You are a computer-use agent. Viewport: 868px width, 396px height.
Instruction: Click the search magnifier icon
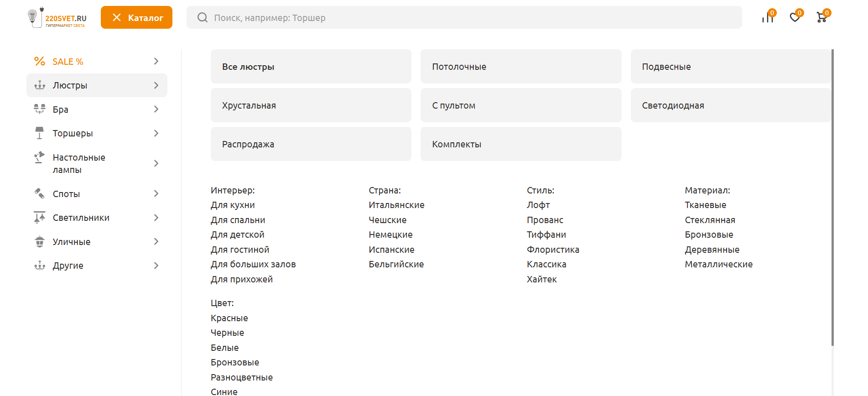tap(203, 18)
